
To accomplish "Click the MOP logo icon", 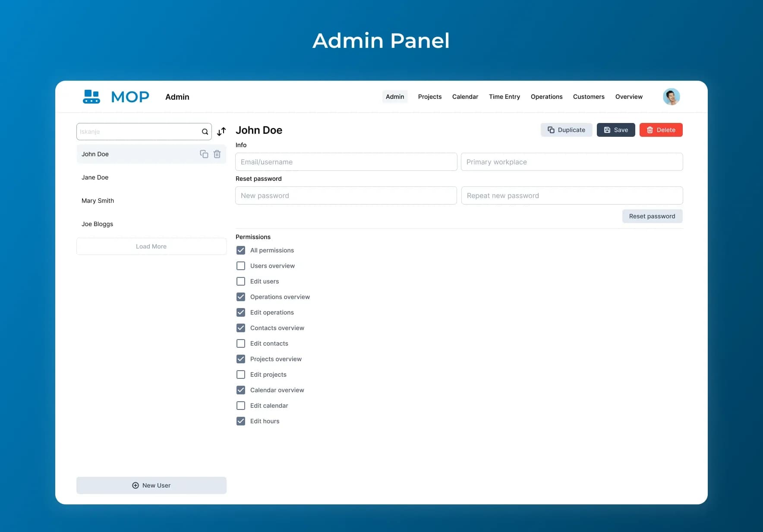I will click(x=91, y=97).
